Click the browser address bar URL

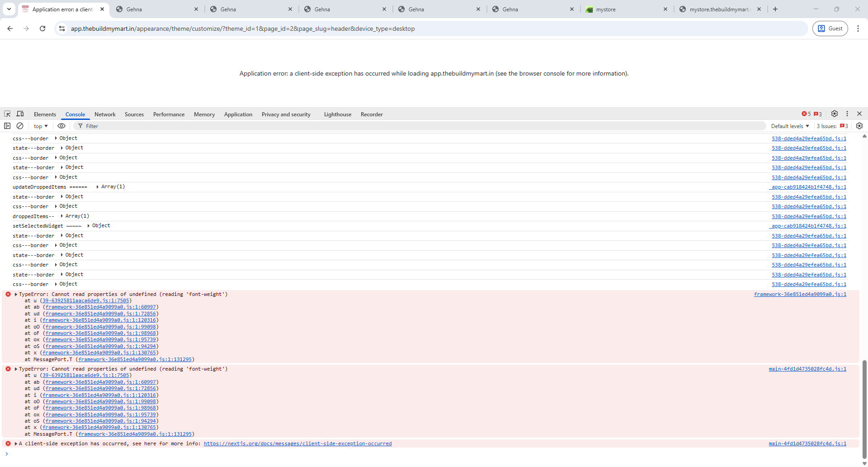[x=243, y=29]
